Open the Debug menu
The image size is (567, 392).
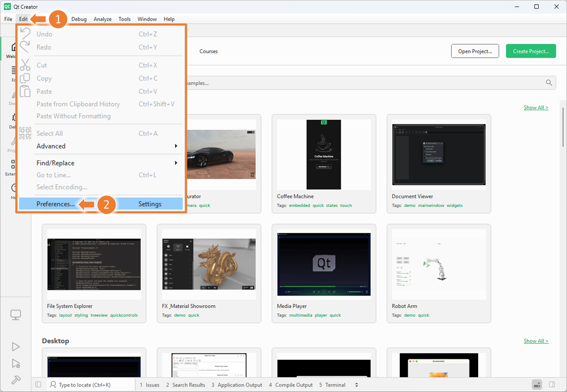(x=79, y=19)
